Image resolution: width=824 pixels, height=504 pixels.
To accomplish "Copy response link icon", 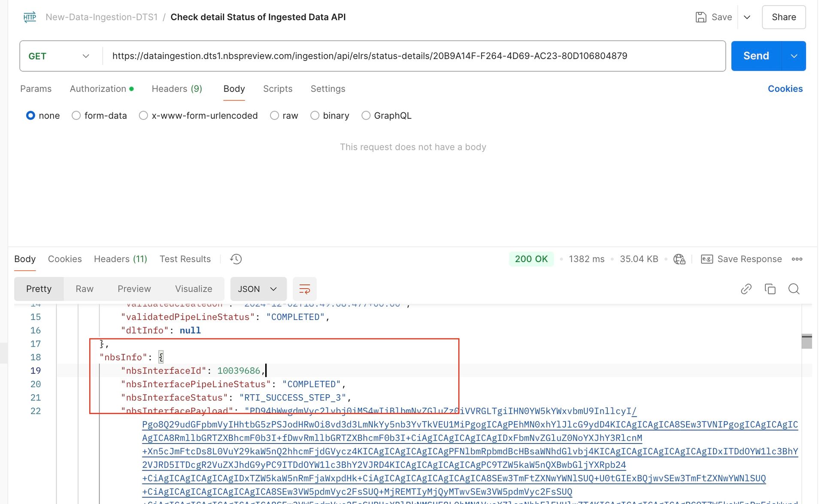I will (x=746, y=289).
